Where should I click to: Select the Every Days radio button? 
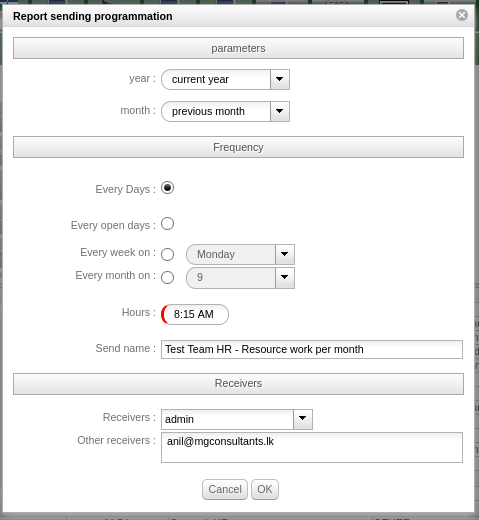pyautogui.click(x=167, y=188)
